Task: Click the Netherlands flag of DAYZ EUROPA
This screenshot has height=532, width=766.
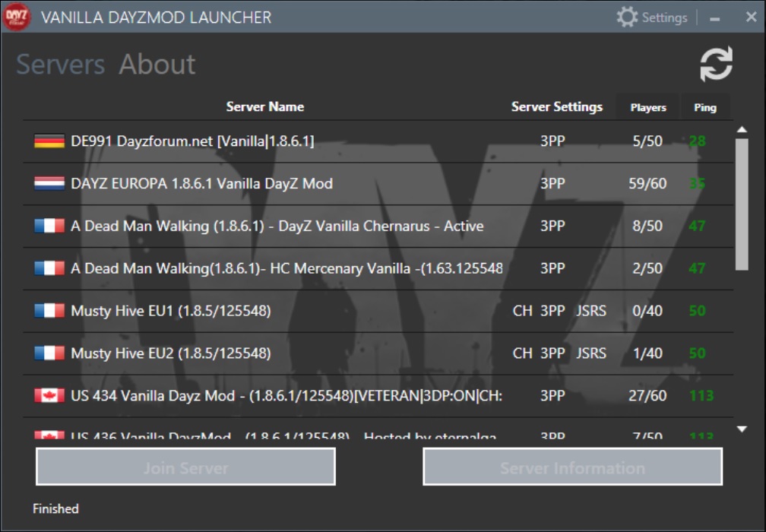Action: 49,184
